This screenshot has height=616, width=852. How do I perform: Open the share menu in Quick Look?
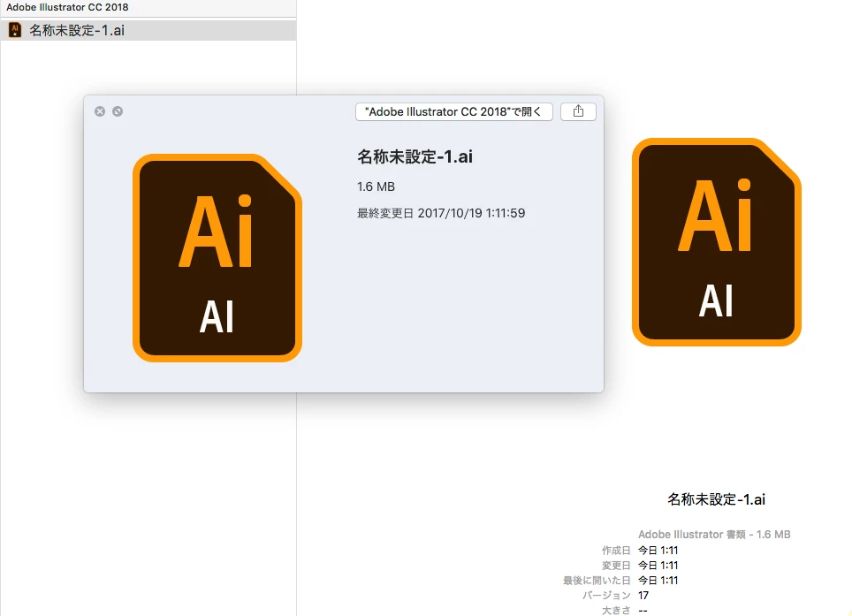(578, 111)
